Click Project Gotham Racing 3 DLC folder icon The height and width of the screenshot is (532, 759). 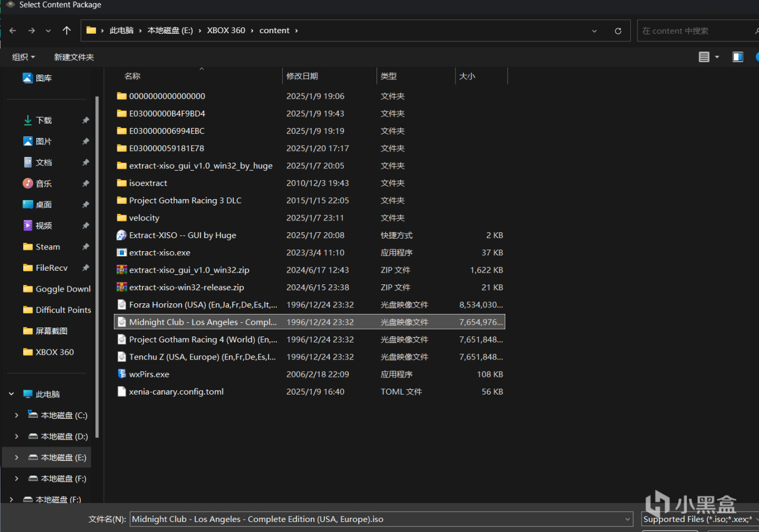coord(122,200)
